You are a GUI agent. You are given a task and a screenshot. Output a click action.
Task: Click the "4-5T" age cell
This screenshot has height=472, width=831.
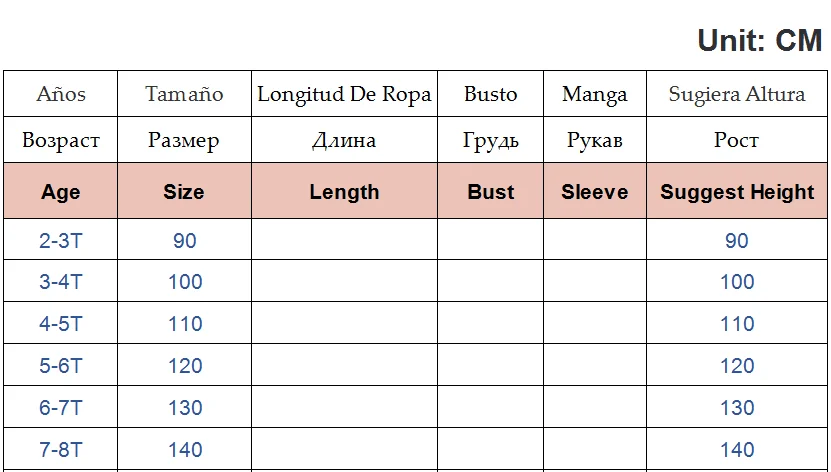tap(61, 324)
